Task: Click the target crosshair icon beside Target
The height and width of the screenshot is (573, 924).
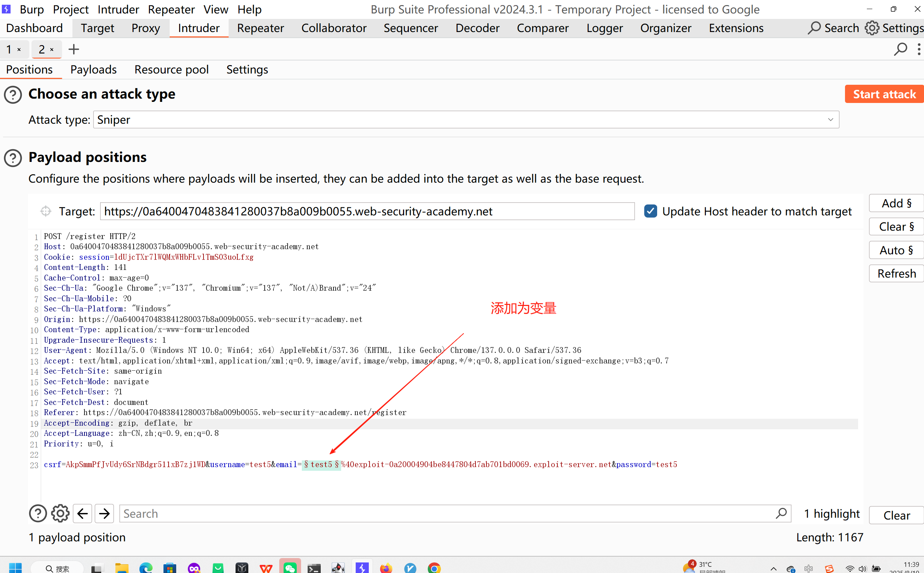Action: (x=46, y=211)
